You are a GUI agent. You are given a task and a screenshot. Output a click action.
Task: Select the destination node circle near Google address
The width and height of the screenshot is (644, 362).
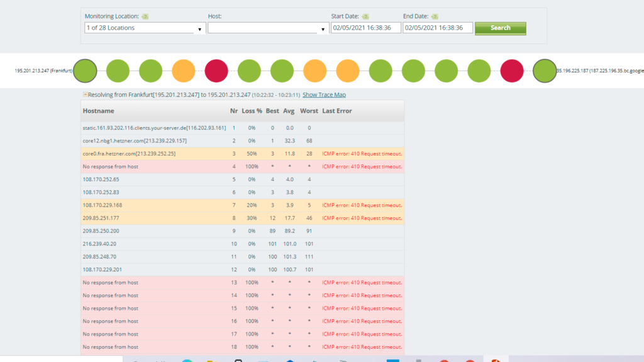(545, 71)
